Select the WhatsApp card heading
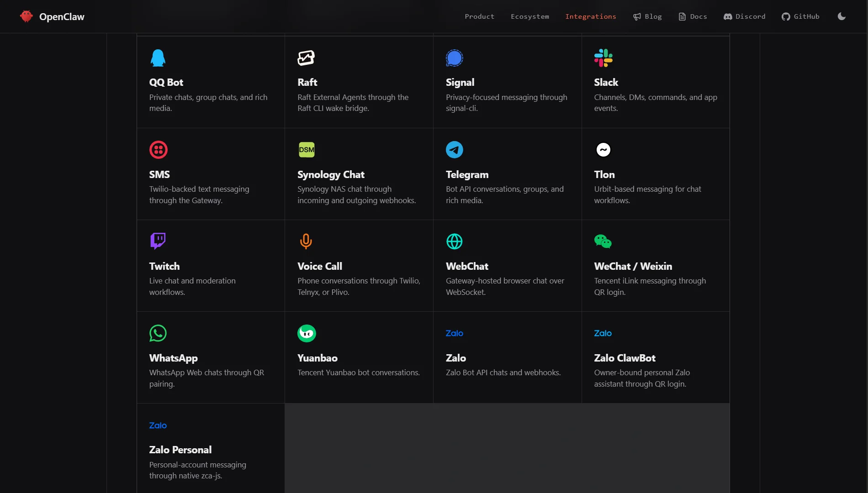The width and height of the screenshot is (868, 493). [x=174, y=358]
